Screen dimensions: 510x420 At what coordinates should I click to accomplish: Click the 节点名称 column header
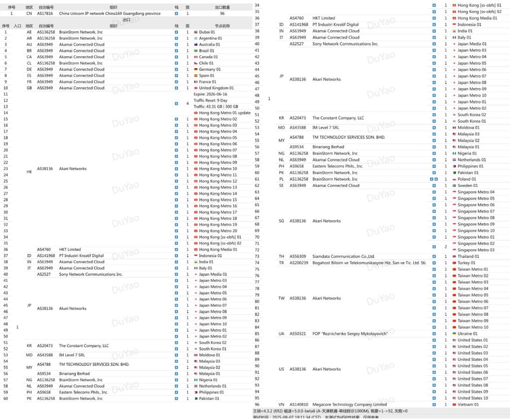point(222,26)
